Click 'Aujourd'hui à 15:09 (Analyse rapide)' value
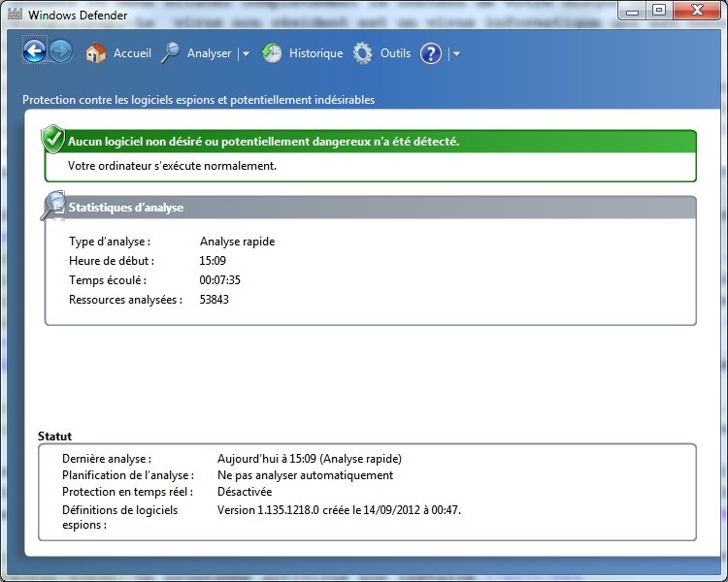728x582 pixels. [310, 459]
